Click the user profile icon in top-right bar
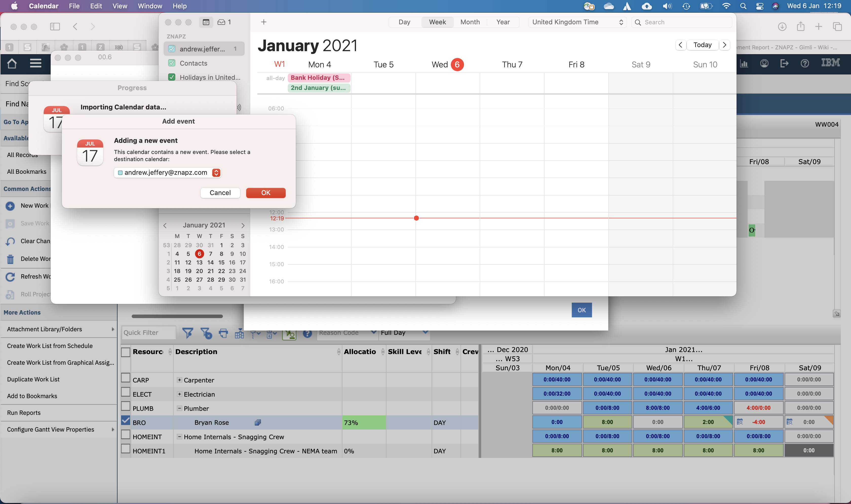The image size is (851, 504). [764, 63]
